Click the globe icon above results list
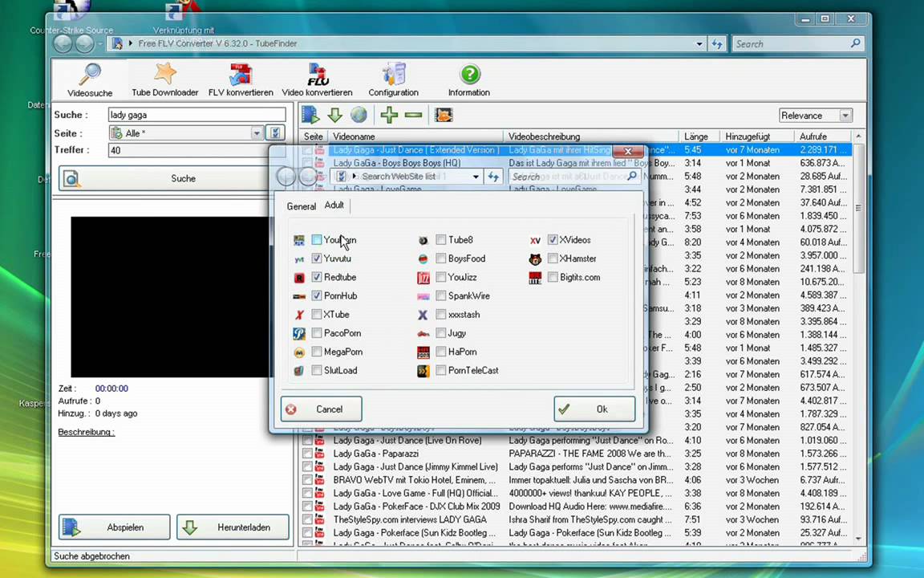 [359, 115]
